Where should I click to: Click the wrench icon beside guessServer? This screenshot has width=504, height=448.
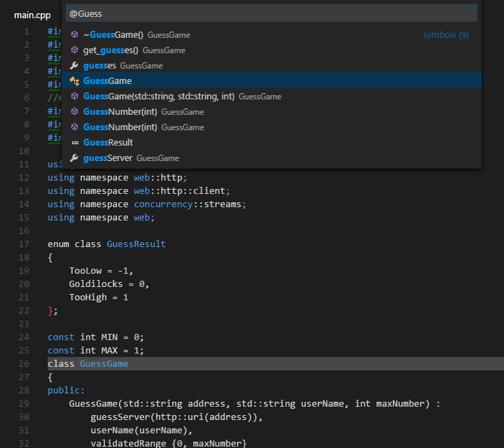click(x=75, y=158)
